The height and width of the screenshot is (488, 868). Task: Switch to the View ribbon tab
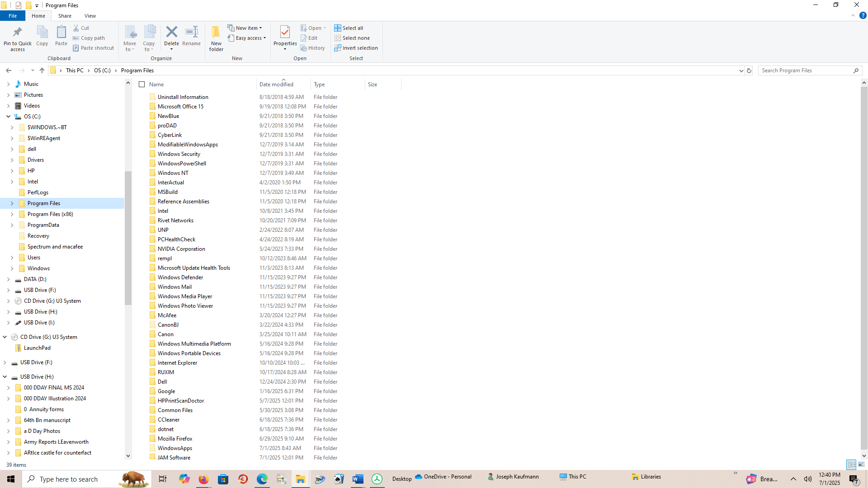pyautogui.click(x=90, y=16)
